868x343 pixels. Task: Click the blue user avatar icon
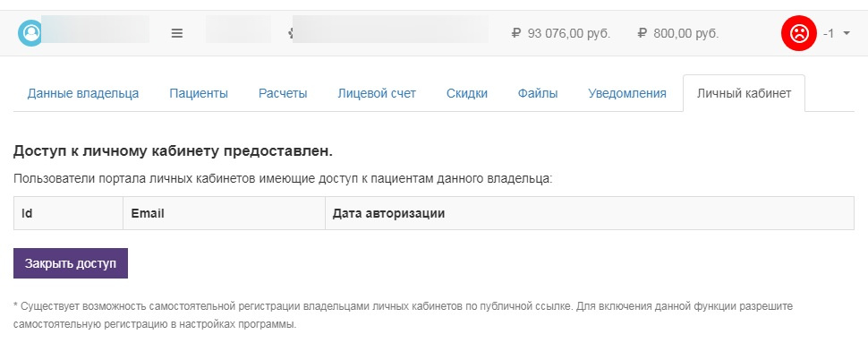tap(30, 33)
